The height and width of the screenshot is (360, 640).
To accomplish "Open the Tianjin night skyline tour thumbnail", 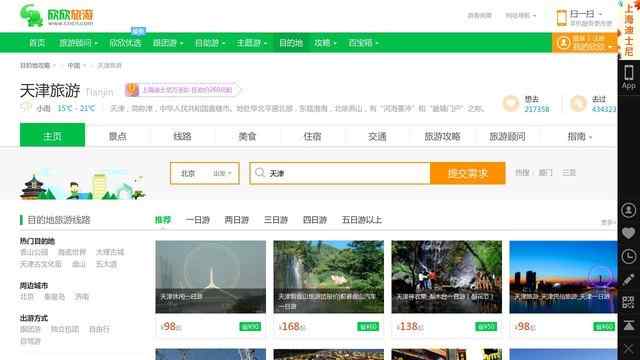I will click(563, 277).
